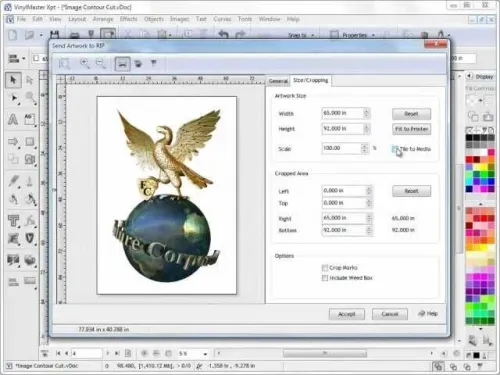Tick the Include Weed Box checkbox

(325, 278)
